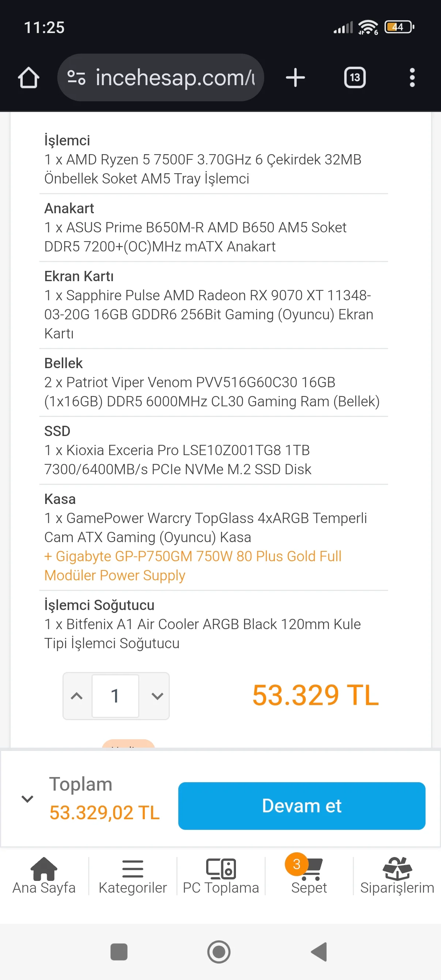Expand the Toplam total details chevron
The image size is (441, 980).
(x=28, y=799)
